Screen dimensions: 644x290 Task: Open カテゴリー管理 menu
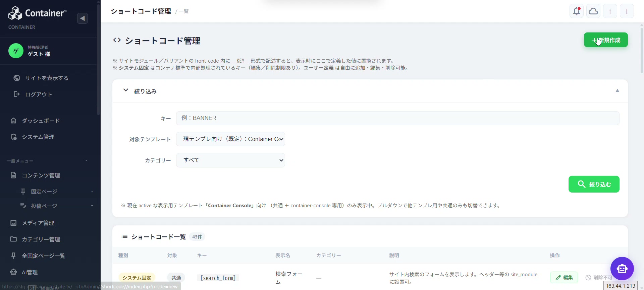[41, 239]
